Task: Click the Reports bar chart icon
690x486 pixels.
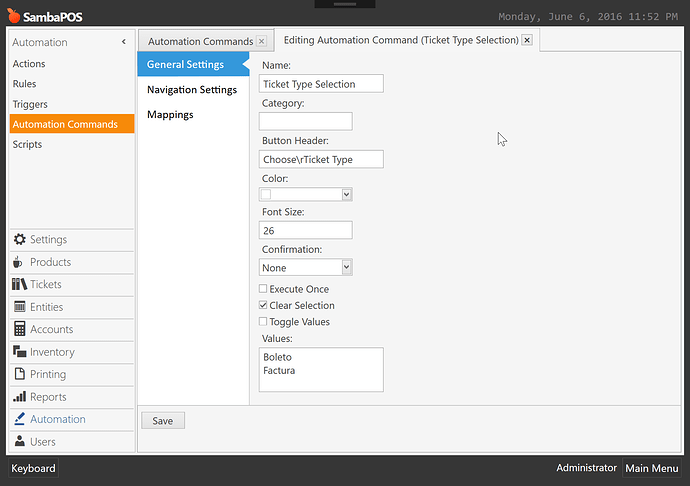Action: click(19, 396)
